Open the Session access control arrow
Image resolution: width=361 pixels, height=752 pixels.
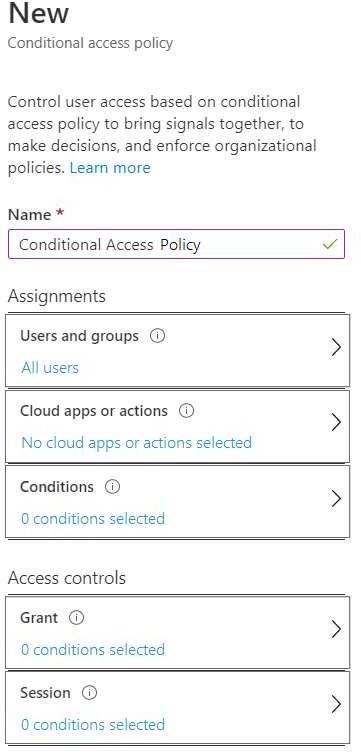pyautogui.click(x=336, y=705)
